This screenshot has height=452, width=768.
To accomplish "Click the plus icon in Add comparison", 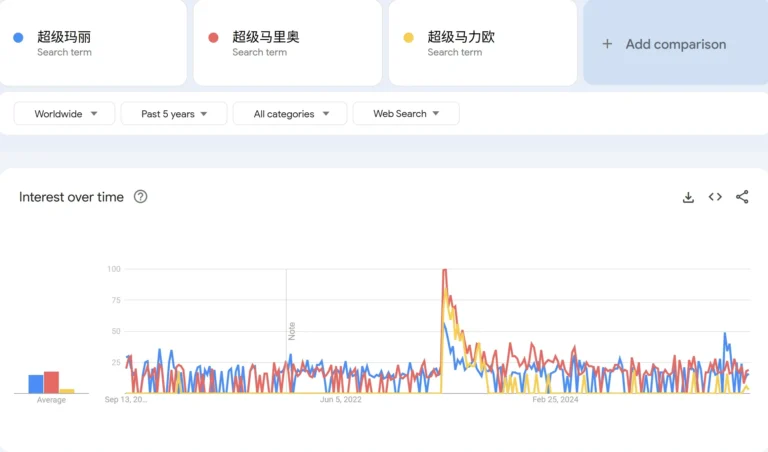I will (x=607, y=44).
